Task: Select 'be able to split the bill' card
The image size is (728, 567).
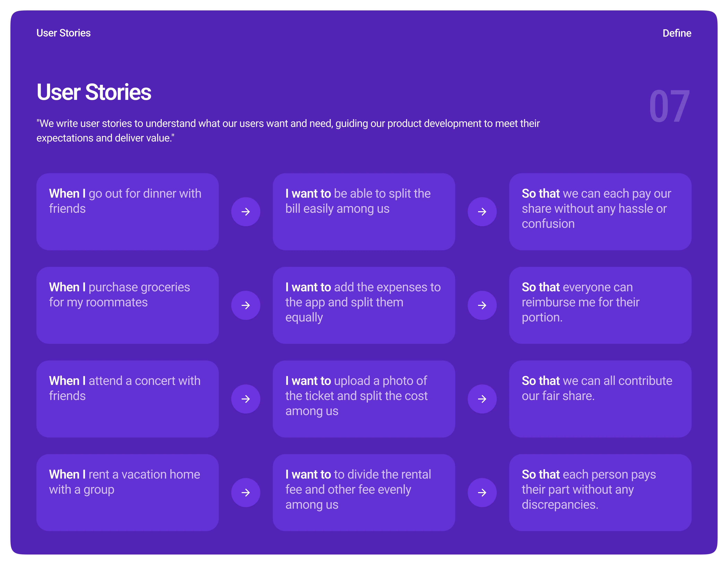Action: tap(364, 212)
